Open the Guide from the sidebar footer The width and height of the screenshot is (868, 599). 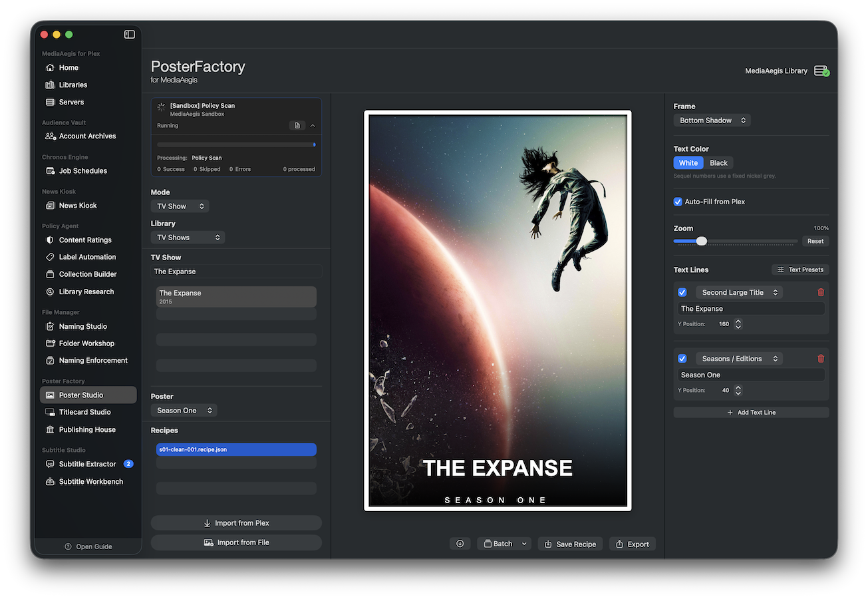click(88, 546)
